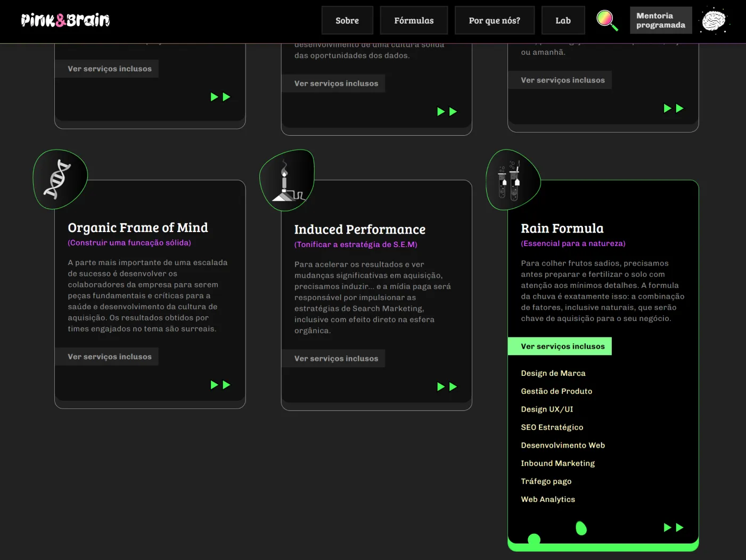The image size is (746, 560).
Task: Expand services under Induced Performance
Action: coord(336,359)
